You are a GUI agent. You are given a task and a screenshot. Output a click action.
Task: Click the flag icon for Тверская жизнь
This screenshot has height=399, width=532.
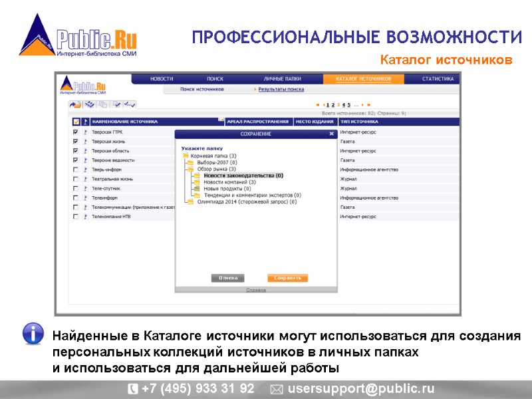86,142
